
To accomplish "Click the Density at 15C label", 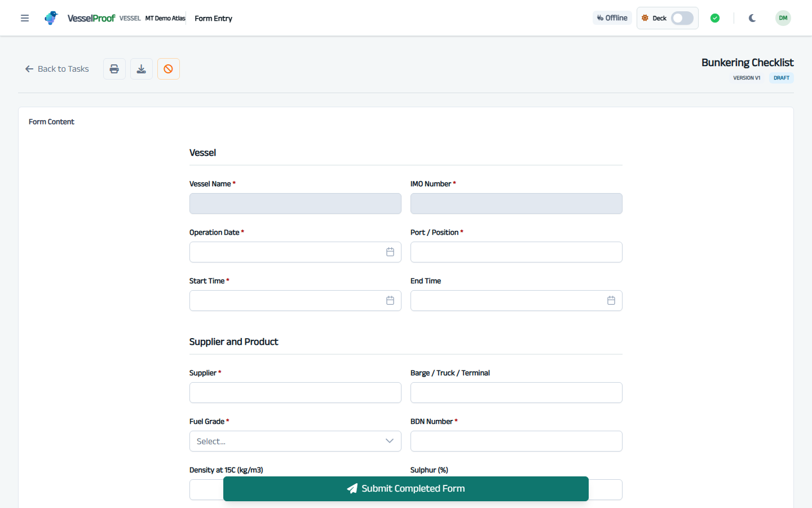I will tap(226, 470).
